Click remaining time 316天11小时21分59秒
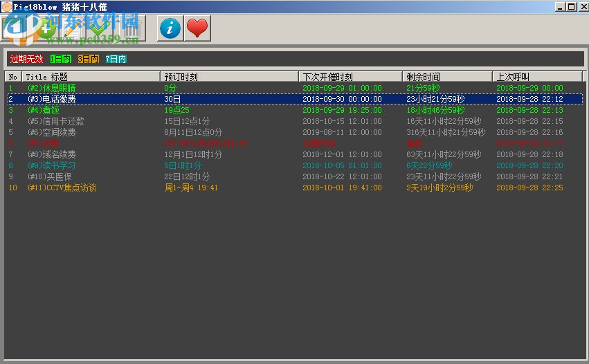The width and height of the screenshot is (589, 364). coord(446,132)
